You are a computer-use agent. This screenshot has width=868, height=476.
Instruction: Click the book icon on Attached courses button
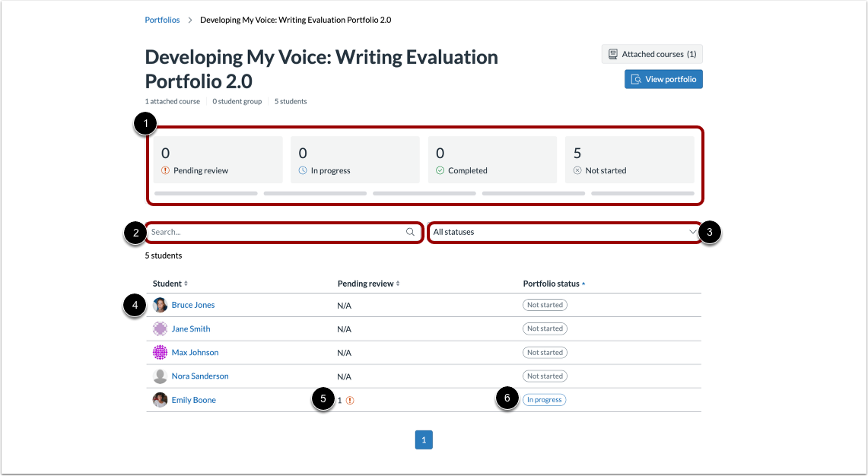(x=612, y=53)
